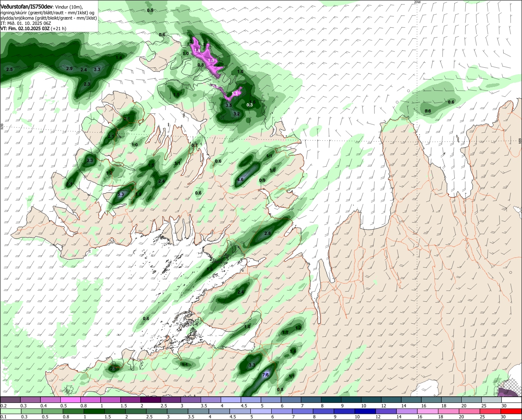Click the 1.8 value in the pink snow area

(197, 50)
